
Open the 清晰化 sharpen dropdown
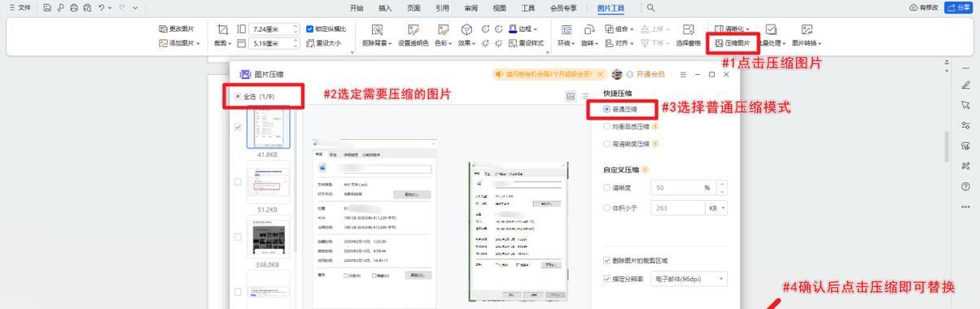(733, 28)
